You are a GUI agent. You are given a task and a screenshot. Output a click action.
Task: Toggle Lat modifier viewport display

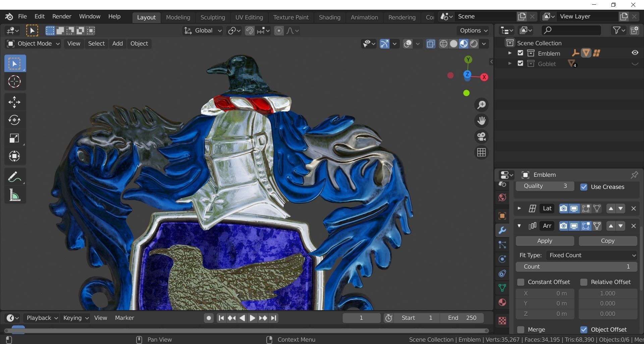pos(574,209)
